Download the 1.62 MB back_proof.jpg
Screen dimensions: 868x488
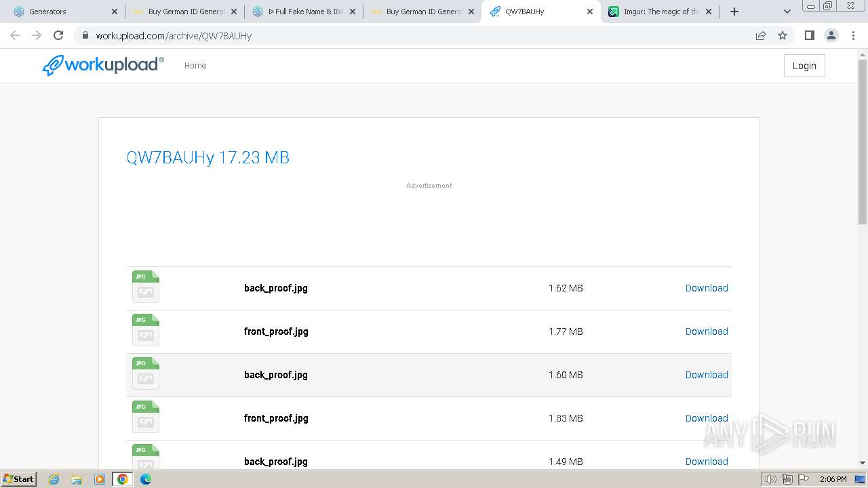click(707, 288)
